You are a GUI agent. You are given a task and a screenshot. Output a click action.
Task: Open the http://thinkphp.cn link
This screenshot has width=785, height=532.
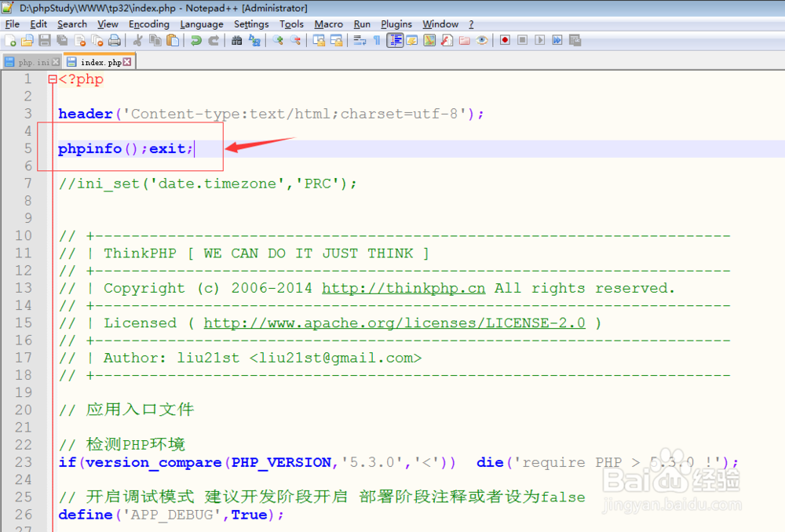click(x=403, y=288)
